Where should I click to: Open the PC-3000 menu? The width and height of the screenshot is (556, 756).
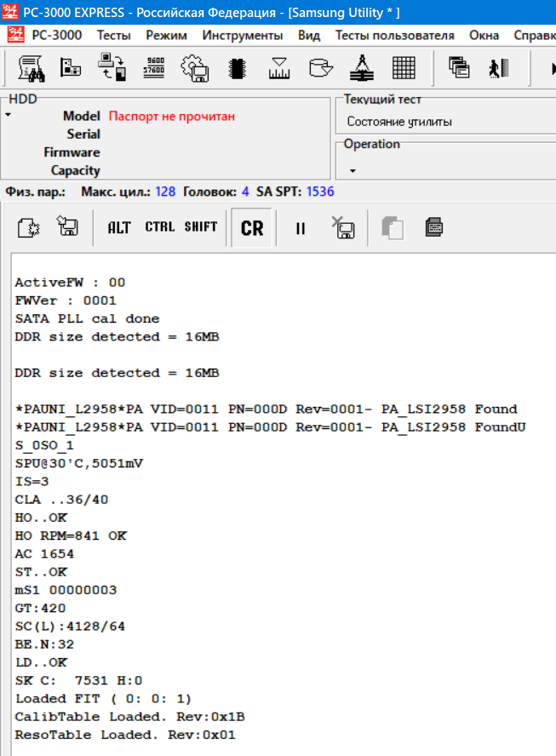[x=56, y=35]
